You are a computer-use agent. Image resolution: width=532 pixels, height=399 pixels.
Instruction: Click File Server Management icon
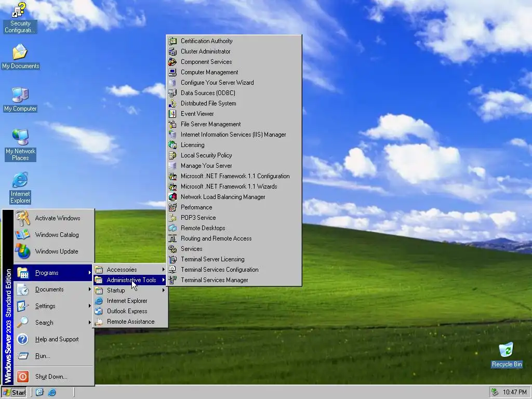pyautogui.click(x=172, y=124)
